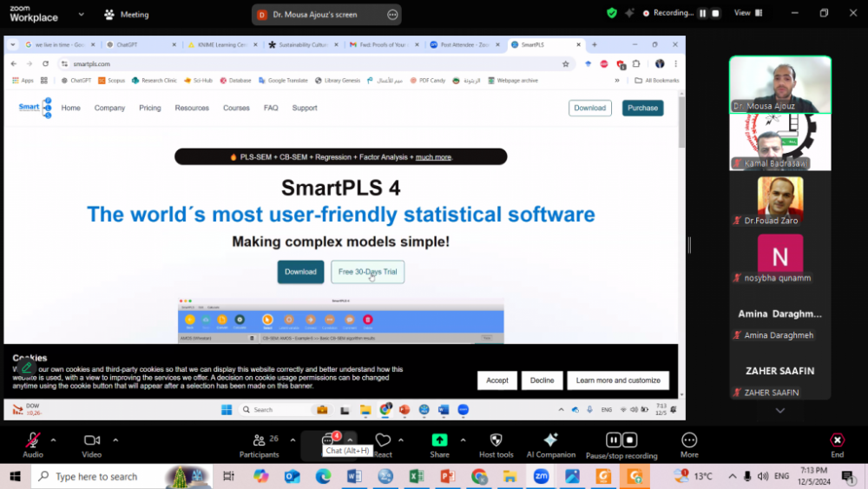This screenshot has height=489, width=868.
Task: Click the Type here to search box
Action: click(122, 476)
